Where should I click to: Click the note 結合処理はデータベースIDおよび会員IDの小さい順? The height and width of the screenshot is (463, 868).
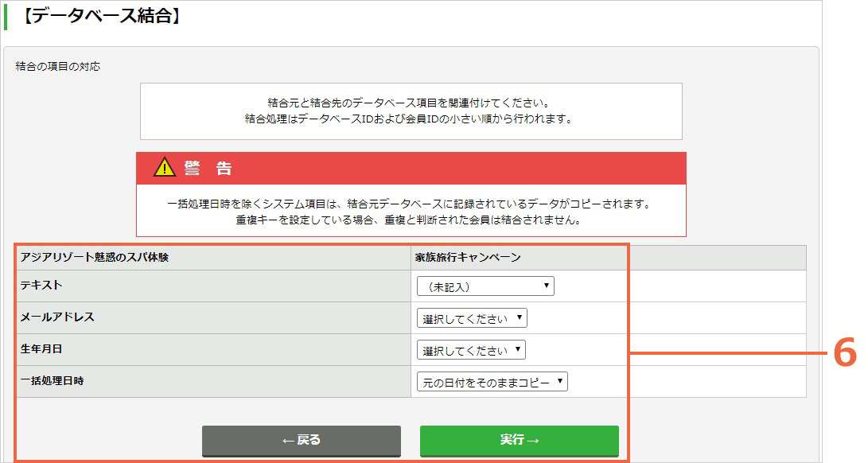[411, 119]
